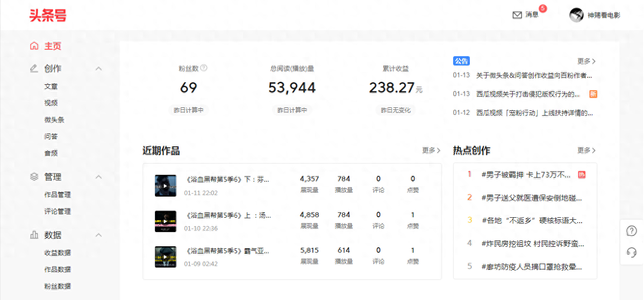Click the timestamp 01-09 02:42
This screenshot has height=300, width=644.
tap(201, 264)
